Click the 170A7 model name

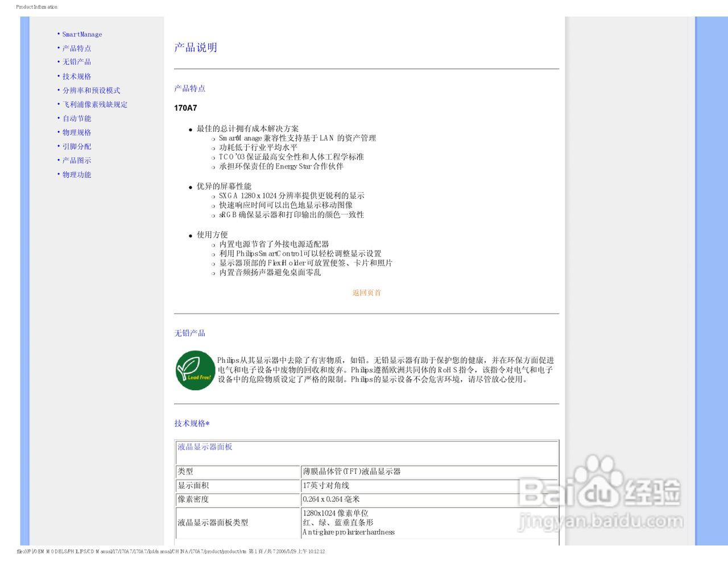click(185, 107)
